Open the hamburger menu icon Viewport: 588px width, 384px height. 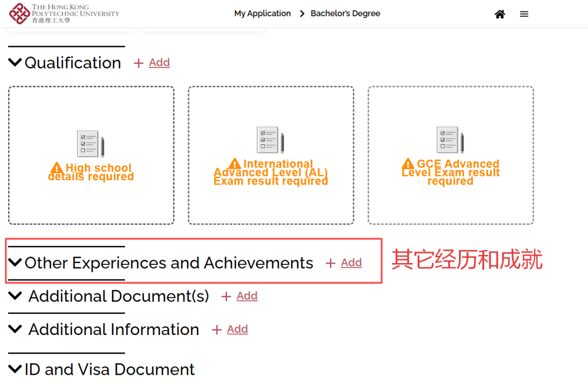(524, 14)
